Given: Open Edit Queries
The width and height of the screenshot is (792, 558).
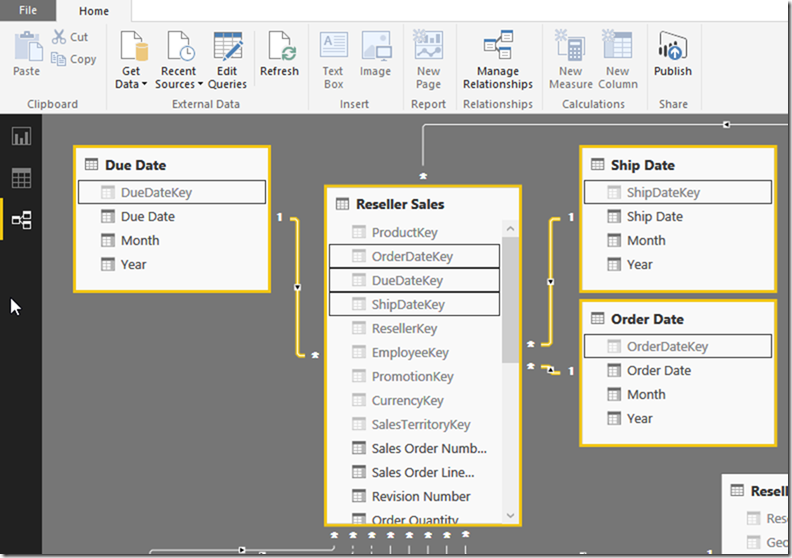Looking at the screenshot, I should [227, 61].
